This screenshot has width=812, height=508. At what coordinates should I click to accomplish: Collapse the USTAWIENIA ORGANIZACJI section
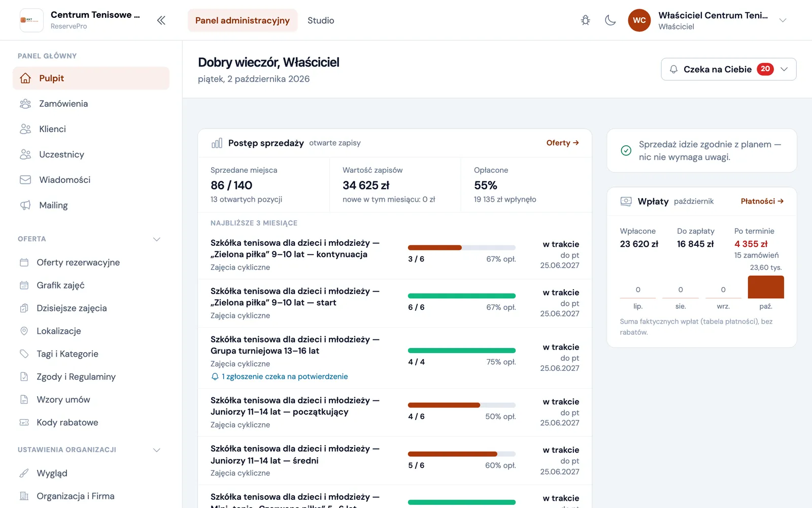tap(157, 450)
